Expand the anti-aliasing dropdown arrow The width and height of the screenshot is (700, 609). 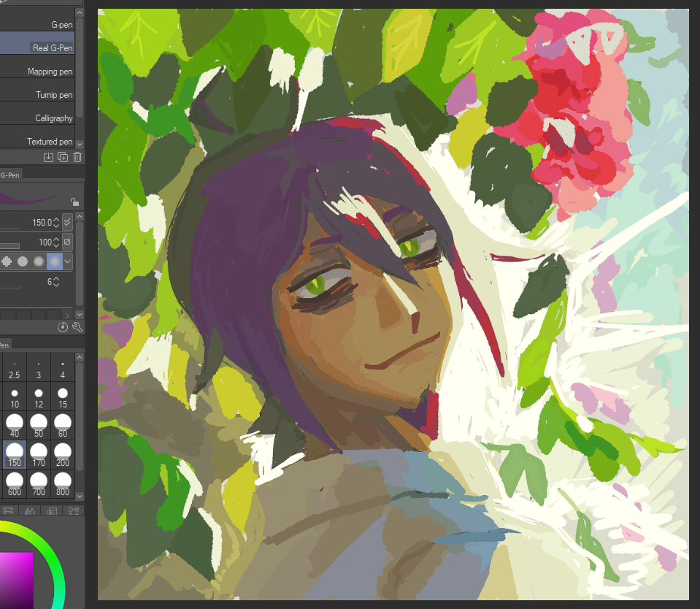[x=68, y=261]
